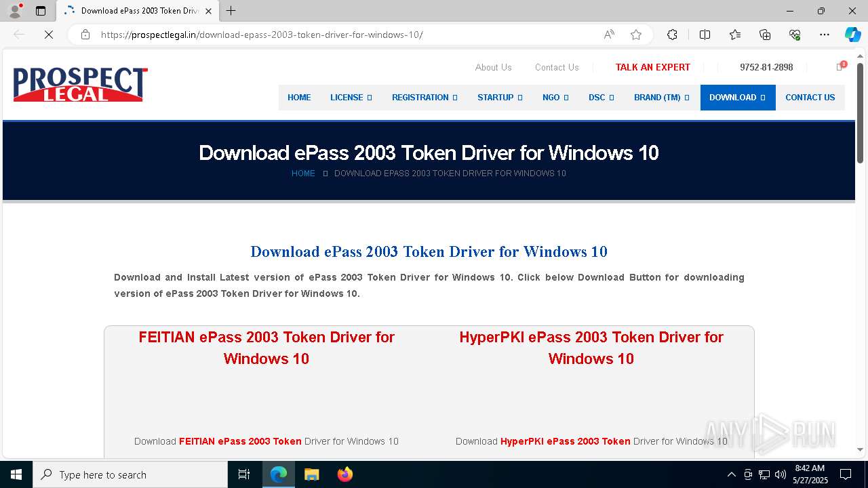868x488 pixels.
Task: Click the shopping cart icon
Action: click(x=840, y=66)
